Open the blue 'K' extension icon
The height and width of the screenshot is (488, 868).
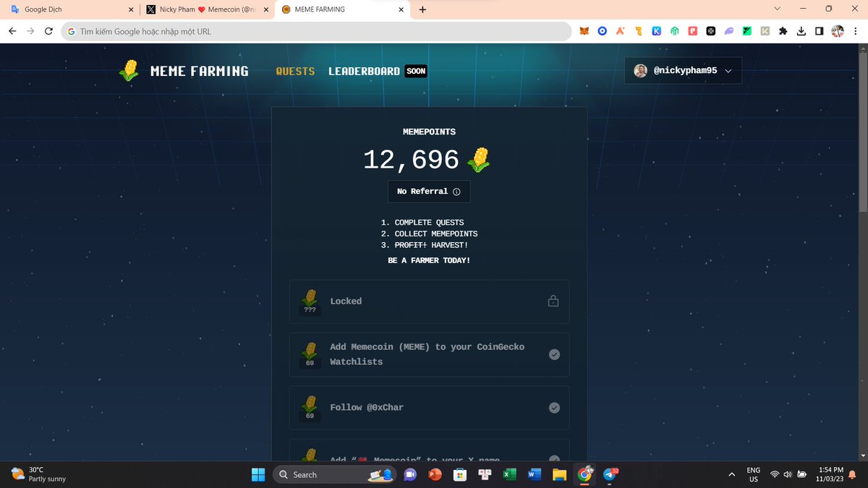657,31
